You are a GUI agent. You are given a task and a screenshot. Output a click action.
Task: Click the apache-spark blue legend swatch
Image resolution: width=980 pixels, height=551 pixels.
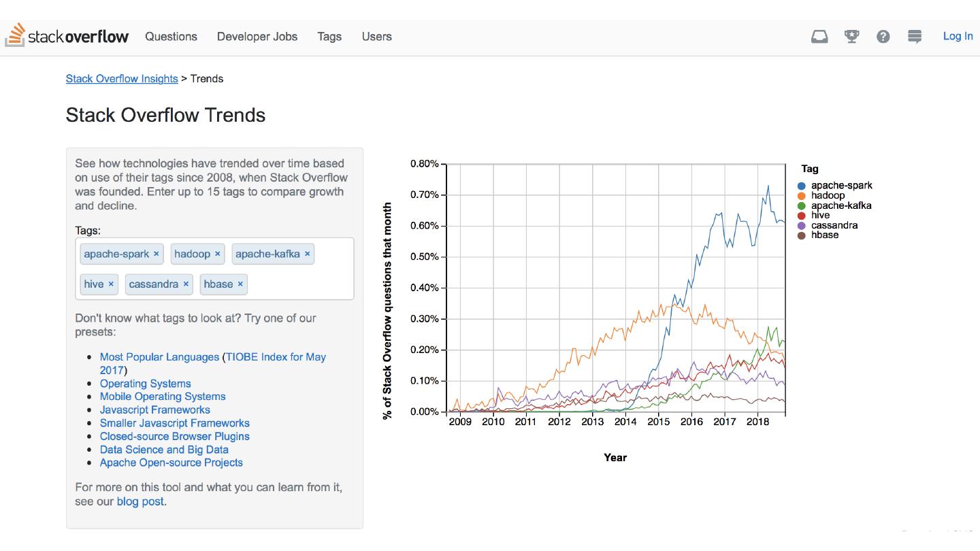[802, 186]
